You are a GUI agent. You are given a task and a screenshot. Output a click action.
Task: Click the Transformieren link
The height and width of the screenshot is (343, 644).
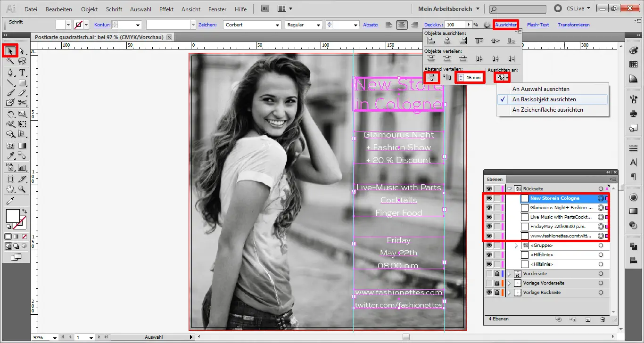tap(573, 25)
